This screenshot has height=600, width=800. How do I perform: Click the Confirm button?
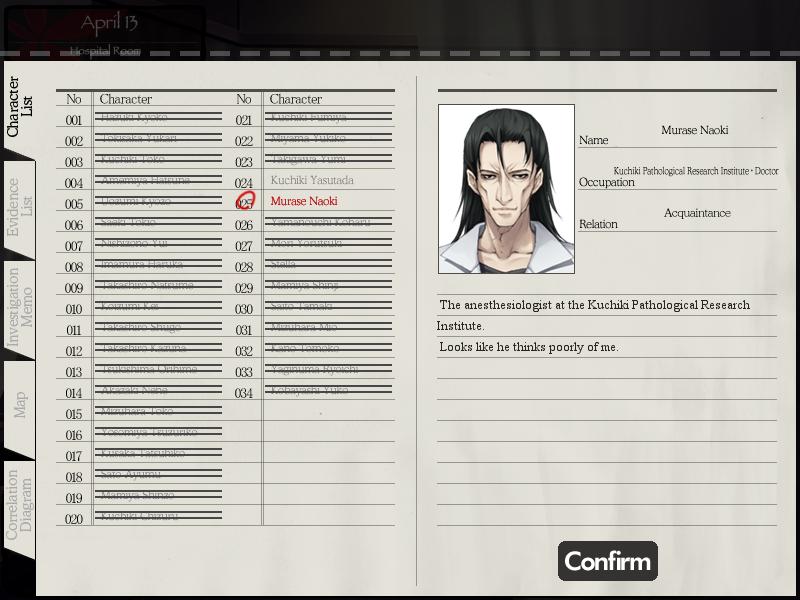tap(608, 561)
